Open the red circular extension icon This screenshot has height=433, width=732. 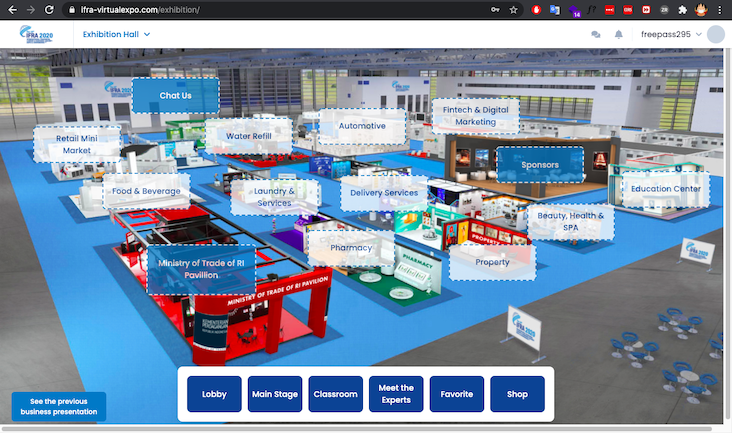coord(536,9)
